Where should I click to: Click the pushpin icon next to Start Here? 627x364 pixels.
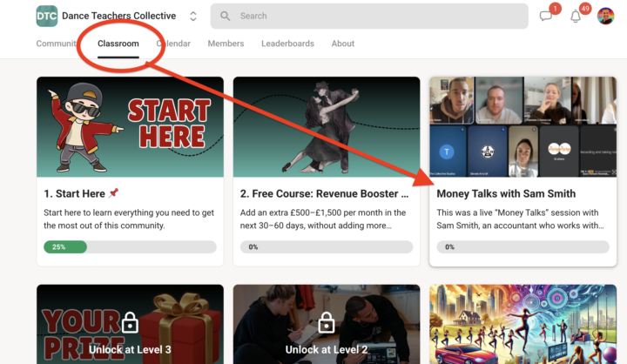[114, 193]
